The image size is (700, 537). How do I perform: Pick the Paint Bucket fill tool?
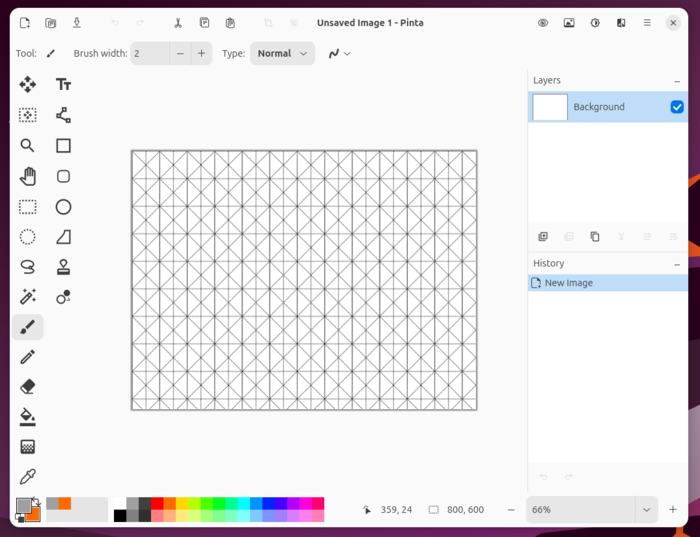[x=28, y=417]
